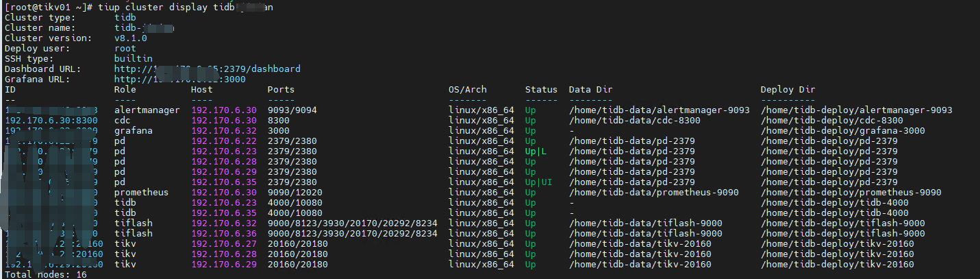Screen dimensions: 980x279
Task: Click the 'OS/Arch' column header
Action: click(x=467, y=90)
